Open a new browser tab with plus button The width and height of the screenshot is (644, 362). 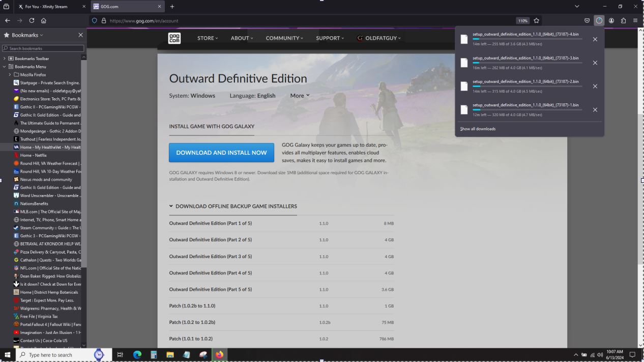tap(172, 7)
